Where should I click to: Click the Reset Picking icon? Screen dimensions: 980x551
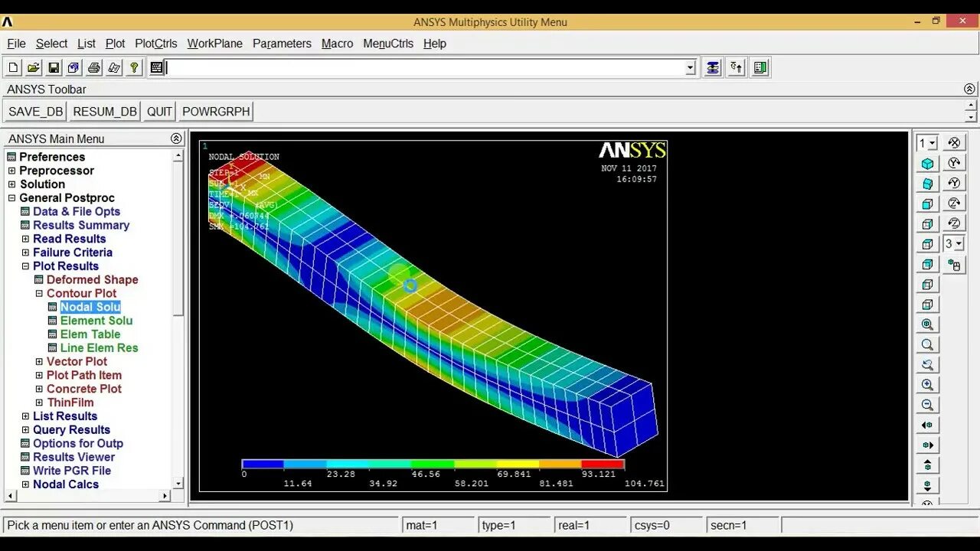point(737,67)
